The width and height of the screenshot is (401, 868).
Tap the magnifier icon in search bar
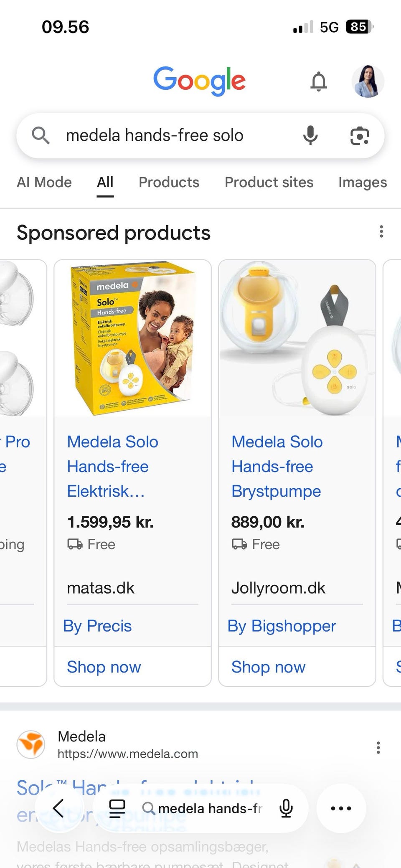point(41,135)
